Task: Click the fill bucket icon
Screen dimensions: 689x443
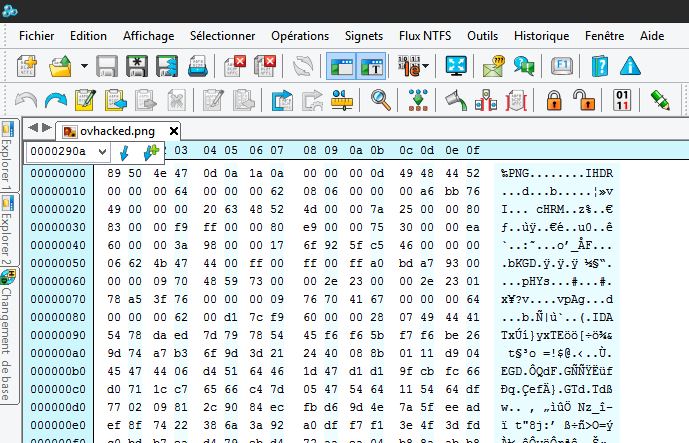Action: 456,100
